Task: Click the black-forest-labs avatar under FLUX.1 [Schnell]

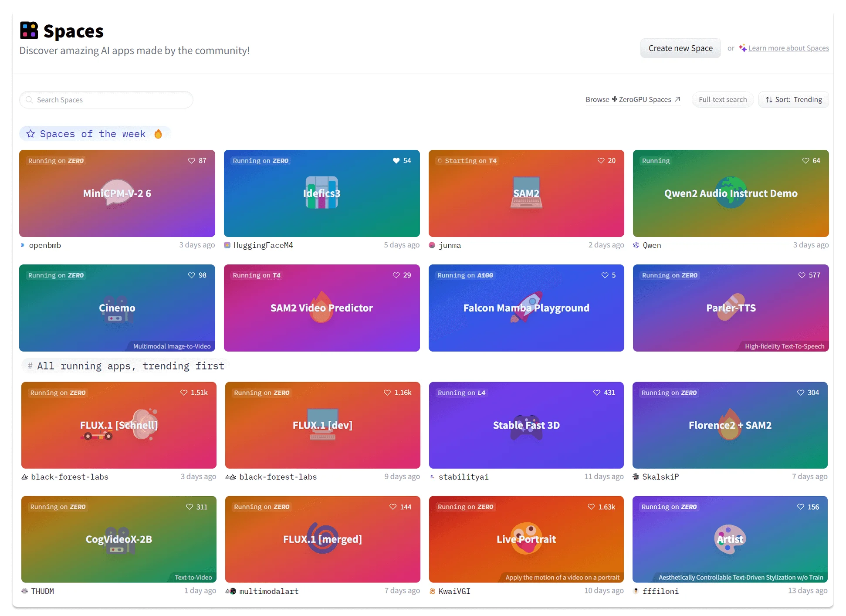Action: [x=25, y=477]
